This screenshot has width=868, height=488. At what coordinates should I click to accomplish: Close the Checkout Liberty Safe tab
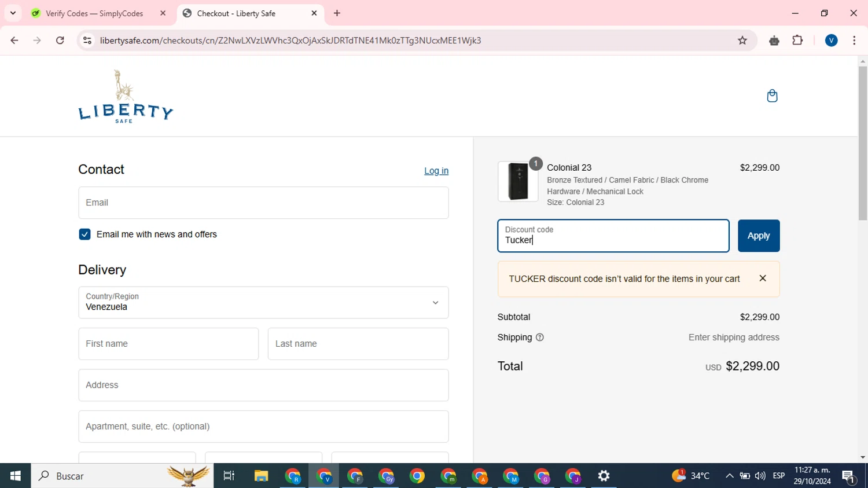point(314,13)
